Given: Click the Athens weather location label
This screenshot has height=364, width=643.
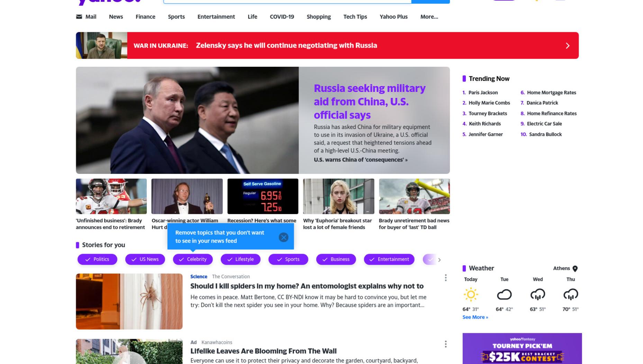Looking at the screenshot, I should click(x=561, y=268).
